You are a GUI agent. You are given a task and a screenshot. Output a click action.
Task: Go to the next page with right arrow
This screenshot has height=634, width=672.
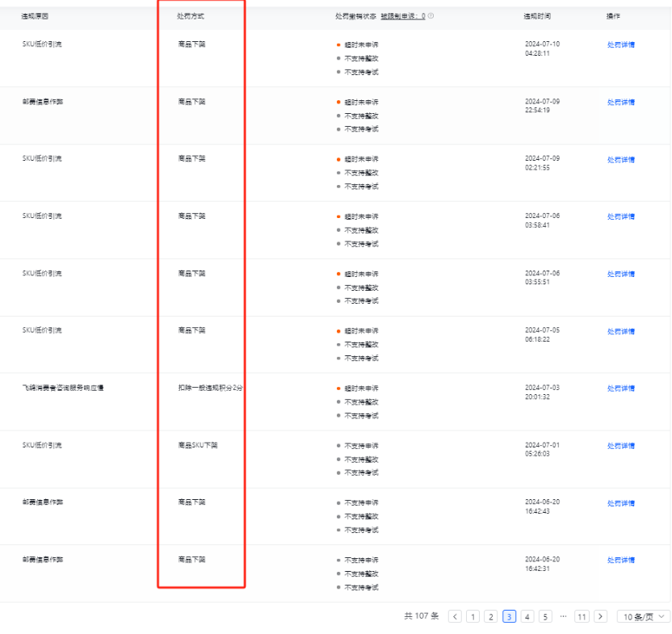600,616
